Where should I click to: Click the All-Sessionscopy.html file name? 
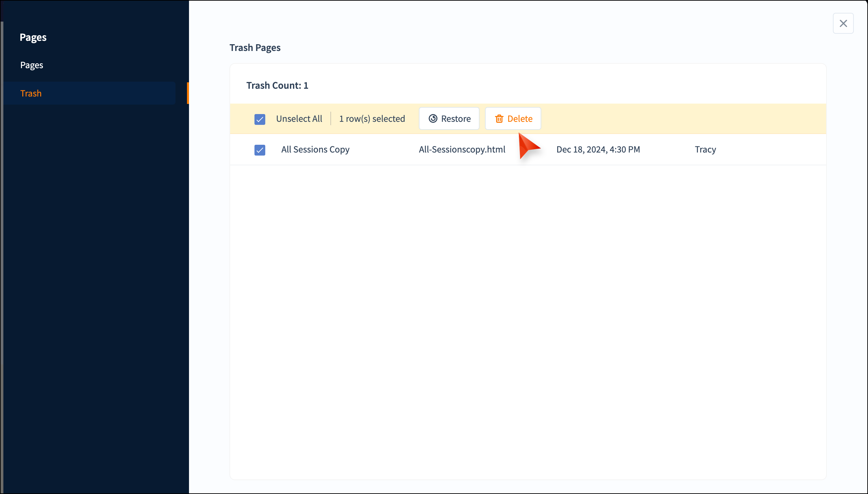tap(462, 149)
